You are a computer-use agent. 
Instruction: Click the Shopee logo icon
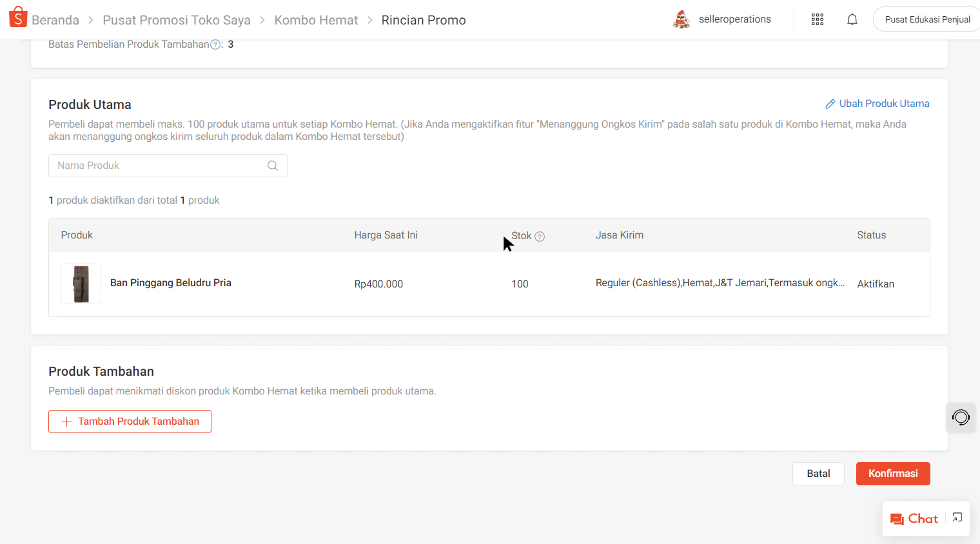[18, 17]
